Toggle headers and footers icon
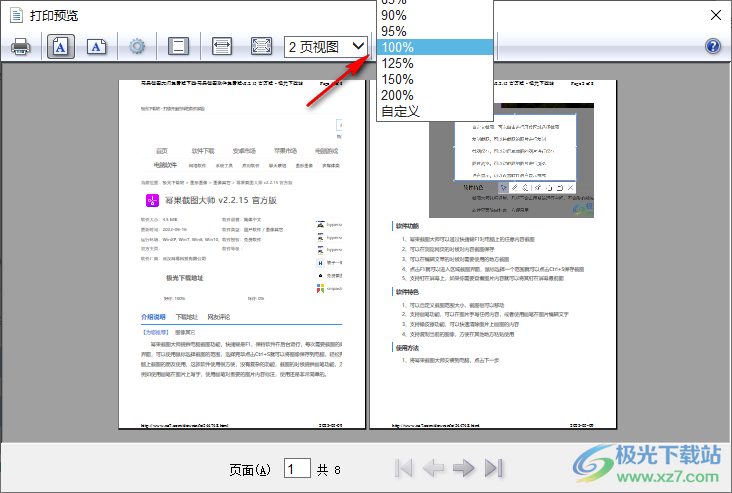Viewport: 732px width, 493px height. click(178, 47)
